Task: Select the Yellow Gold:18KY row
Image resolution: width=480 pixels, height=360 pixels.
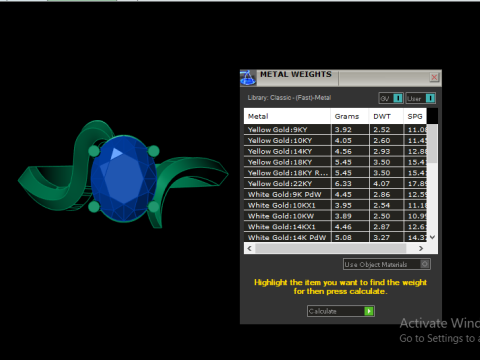Action: tap(335, 162)
